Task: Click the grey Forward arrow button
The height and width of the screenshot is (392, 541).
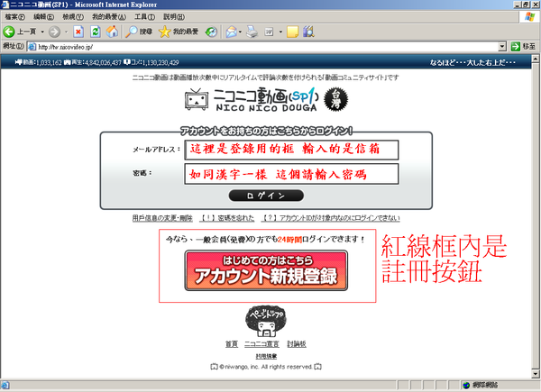Action: (54, 32)
